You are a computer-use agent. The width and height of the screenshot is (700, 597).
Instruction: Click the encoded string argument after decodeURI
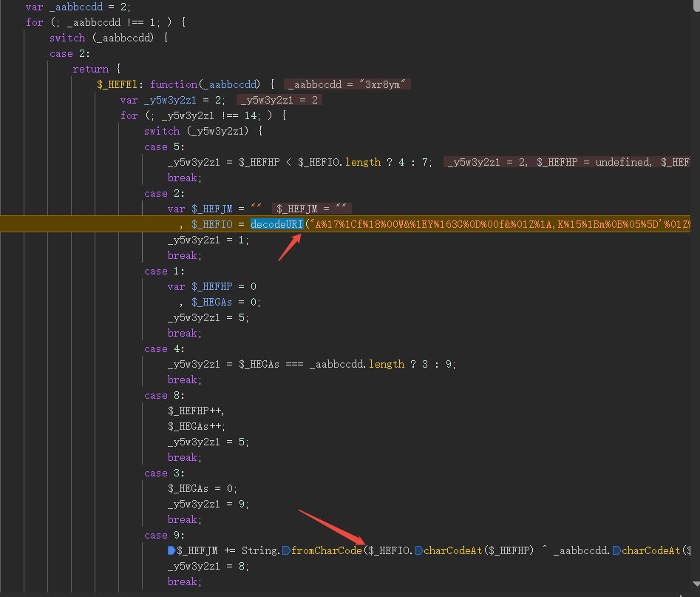[x=500, y=224]
